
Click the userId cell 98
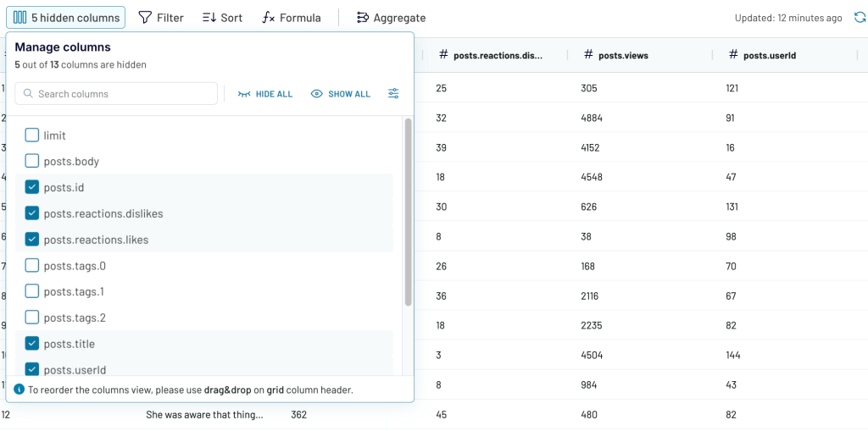point(731,236)
